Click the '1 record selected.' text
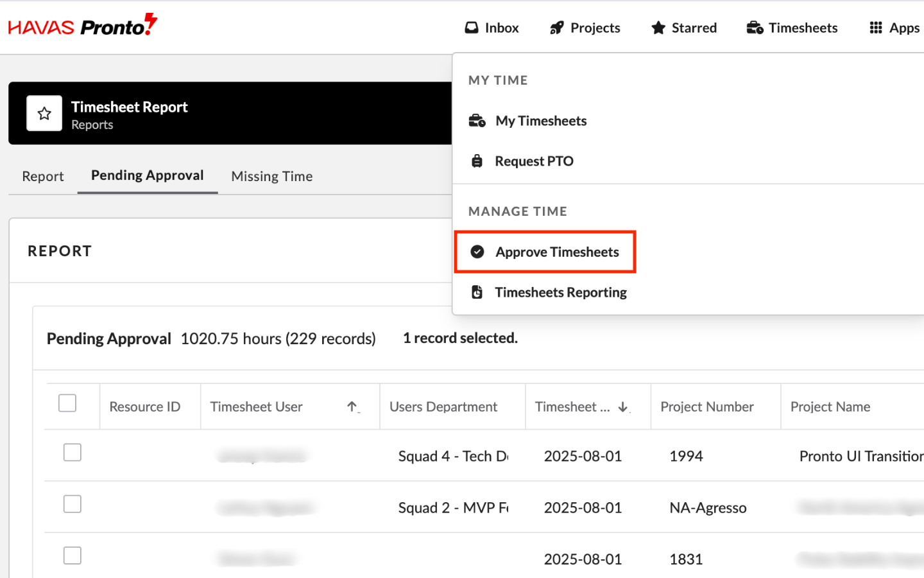This screenshot has width=924, height=578. click(x=460, y=338)
